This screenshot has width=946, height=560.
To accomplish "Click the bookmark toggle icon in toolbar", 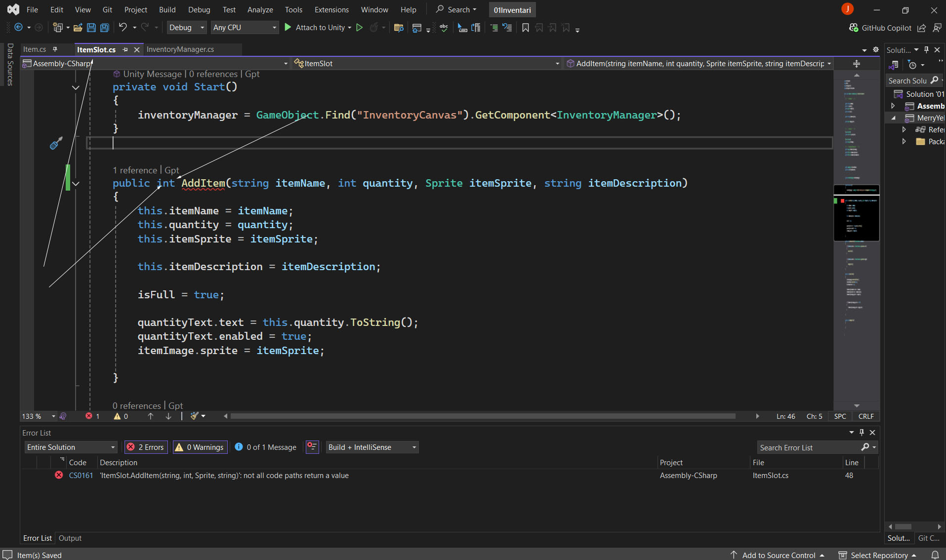I will (x=526, y=28).
